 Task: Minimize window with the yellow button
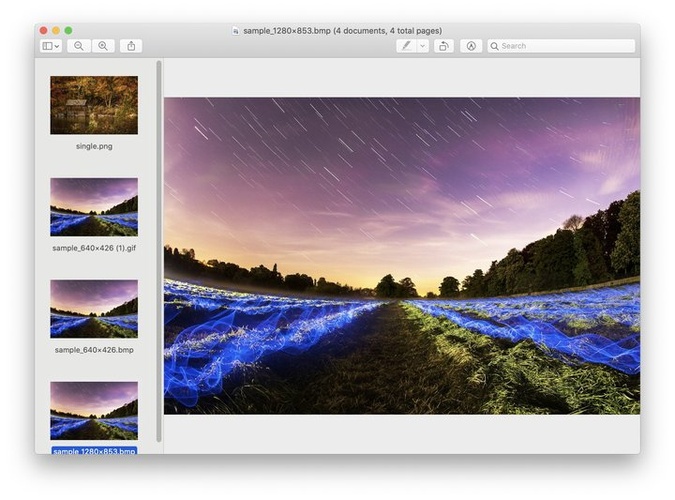pyautogui.click(x=56, y=30)
